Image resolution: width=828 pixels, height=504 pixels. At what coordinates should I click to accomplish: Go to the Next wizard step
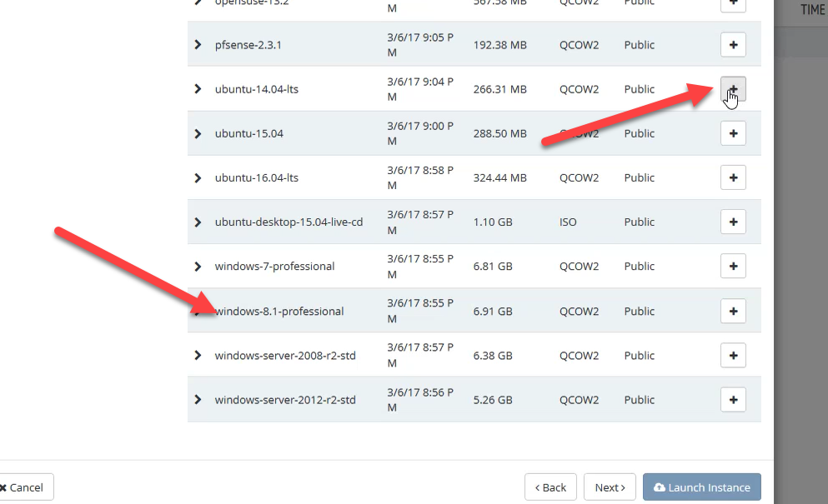[x=610, y=487]
